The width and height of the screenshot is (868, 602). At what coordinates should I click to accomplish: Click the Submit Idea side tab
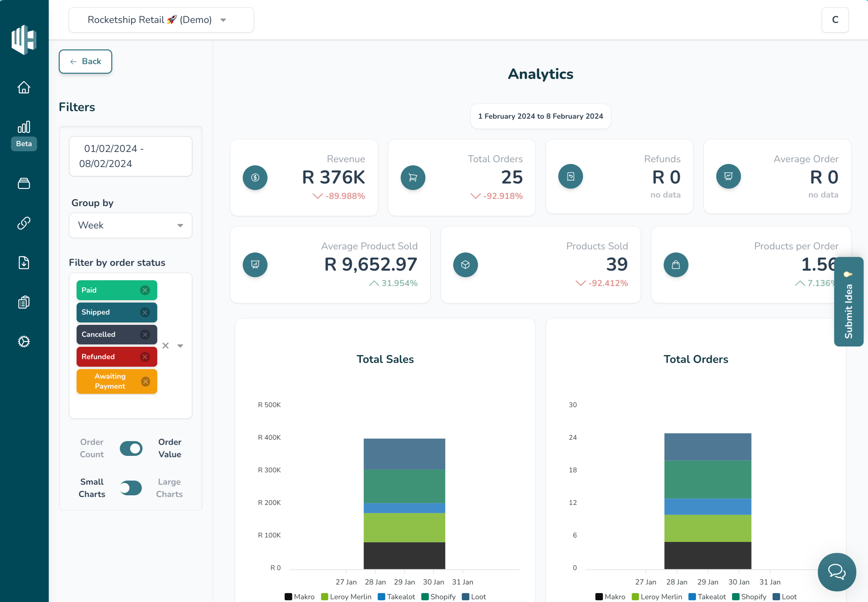[x=848, y=302]
